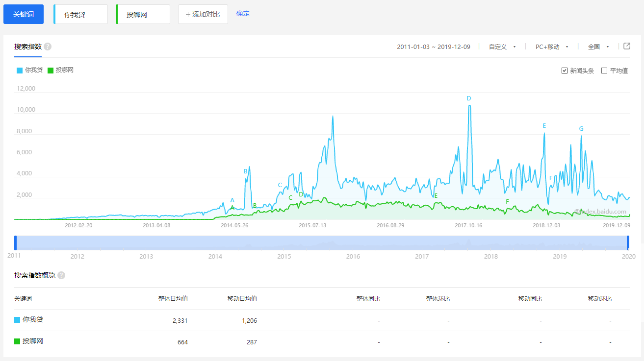Click the blue news marker D at the highest peak
Viewport: 644px width, 361px height.
pyautogui.click(x=469, y=98)
